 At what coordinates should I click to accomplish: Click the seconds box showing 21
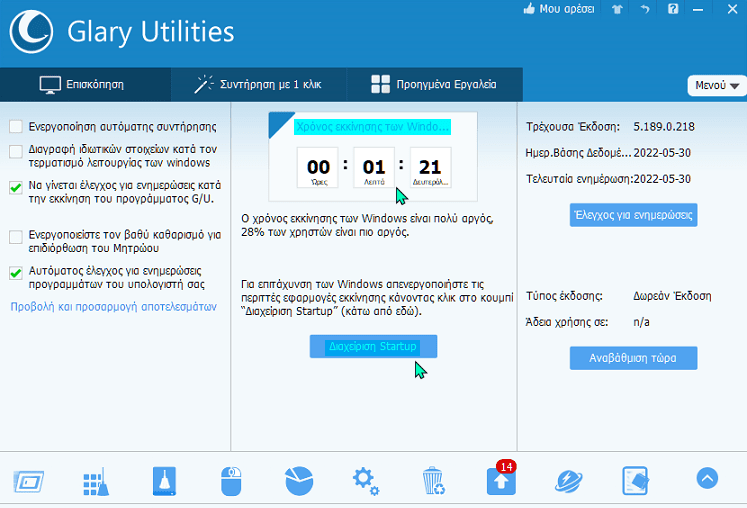pyautogui.click(x=430, y=167)
